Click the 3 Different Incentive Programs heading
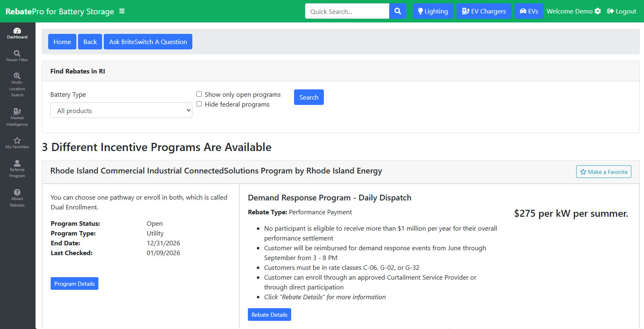The width and height of the screenshot is (644, 329). click(156, 147)
